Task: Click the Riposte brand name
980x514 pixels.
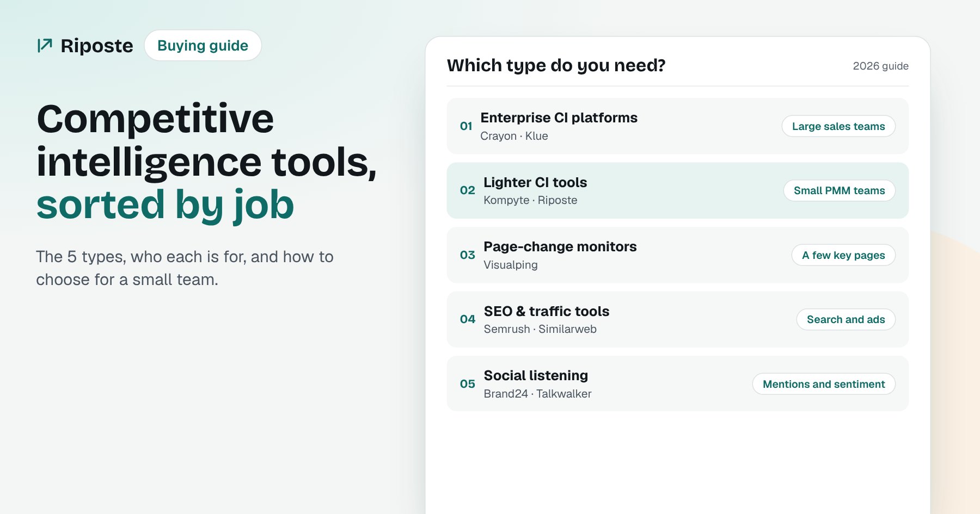Action: coord(97,46)
